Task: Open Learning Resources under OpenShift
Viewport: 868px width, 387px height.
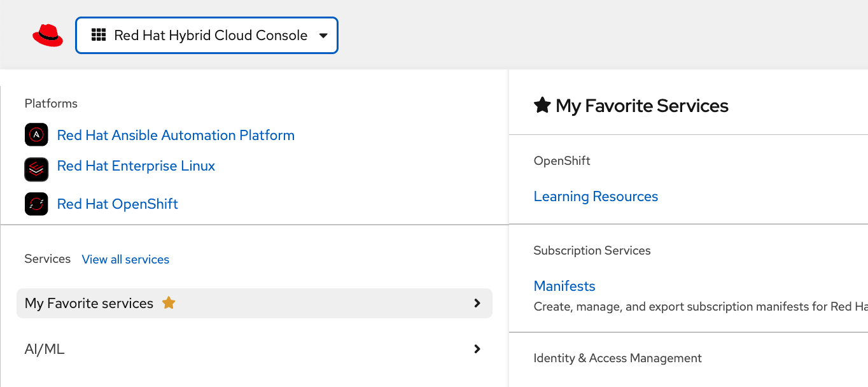Action: [x=596, y=197]
